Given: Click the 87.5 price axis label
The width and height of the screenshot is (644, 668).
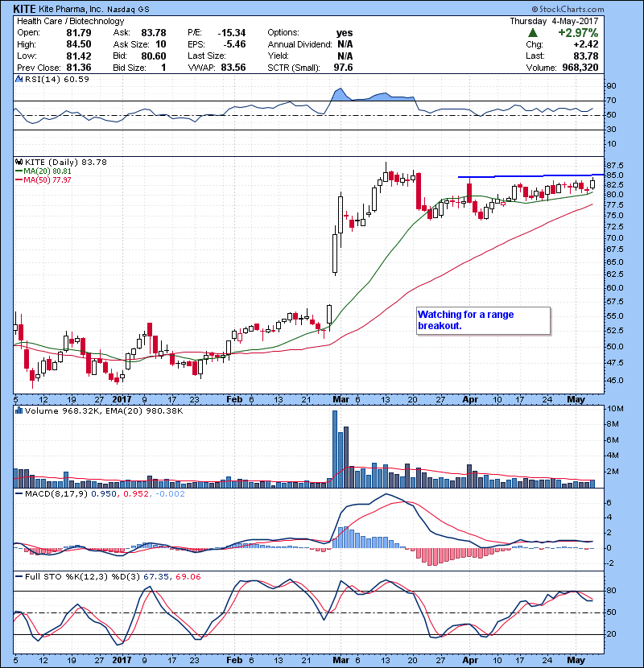Looking at the screenshot, I should click(x=614, y=165).
